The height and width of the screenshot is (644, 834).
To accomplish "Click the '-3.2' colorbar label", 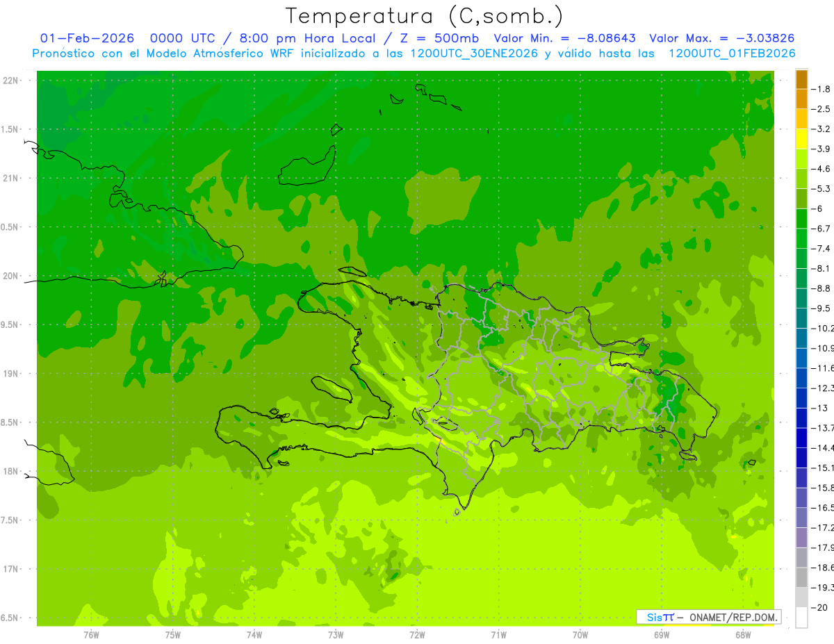I will tap(822, 129).
